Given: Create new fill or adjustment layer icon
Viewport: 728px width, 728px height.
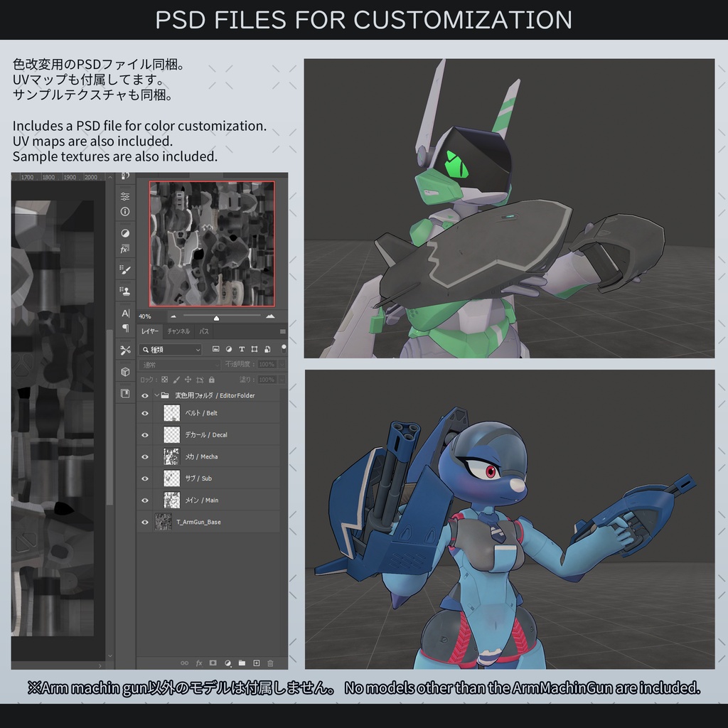Looking at the screenshot, I should pyautogui.click(x=227, y=663).
